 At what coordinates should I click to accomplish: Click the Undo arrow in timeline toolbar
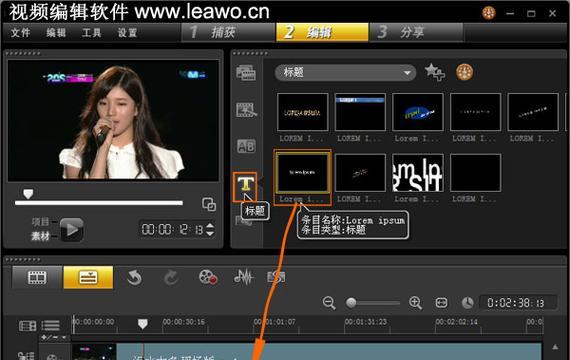134,278
